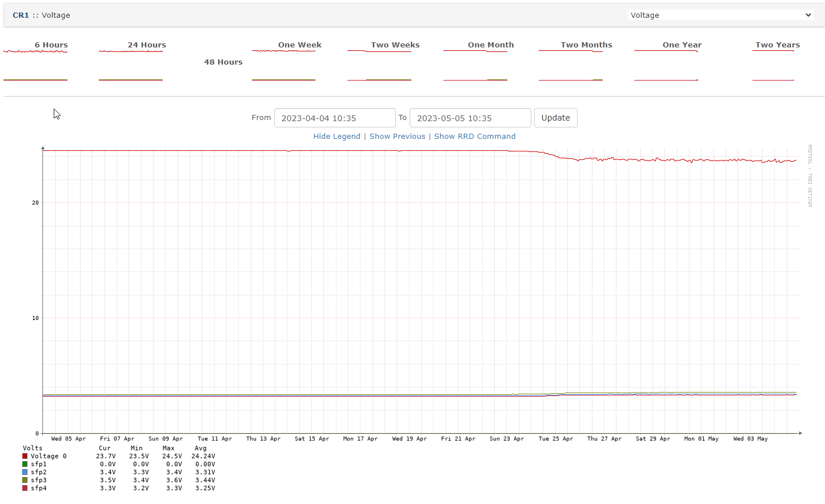
Task: Click the red sfp4 legend swatch
Action: click(25, 488)
